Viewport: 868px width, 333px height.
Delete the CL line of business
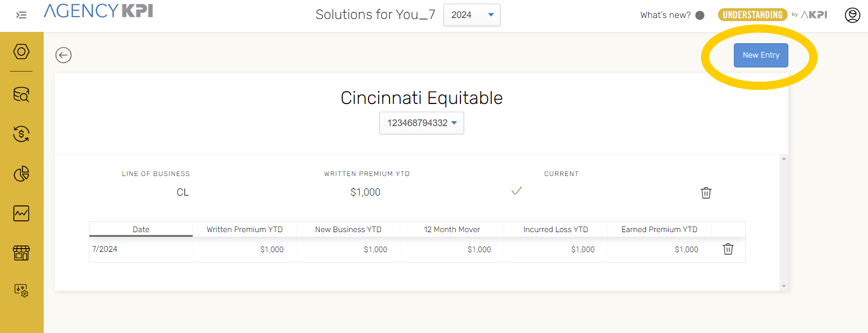(706, 192)
